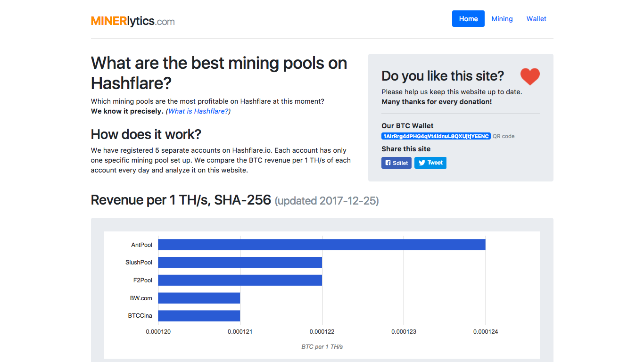The width and height of the screenshot is (644, 362).
Task: Click the SlushPool chart label
Action: pyautogui.click(x=139, y=262)
